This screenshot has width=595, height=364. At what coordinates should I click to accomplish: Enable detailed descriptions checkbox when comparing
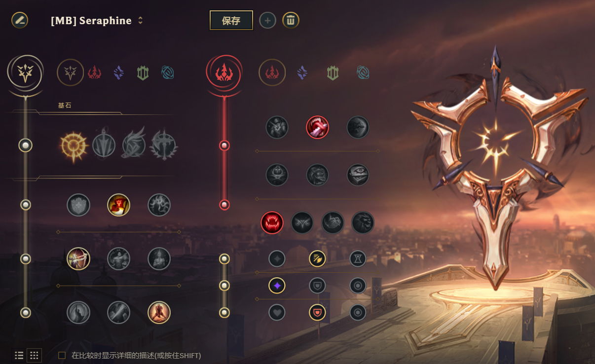tap(62, 355)
